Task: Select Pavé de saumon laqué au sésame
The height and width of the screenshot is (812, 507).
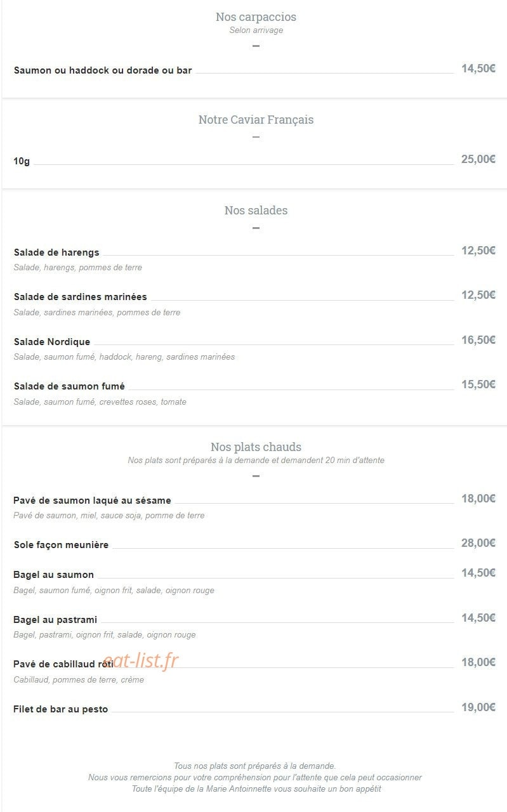Action: [x=92, y=501]
